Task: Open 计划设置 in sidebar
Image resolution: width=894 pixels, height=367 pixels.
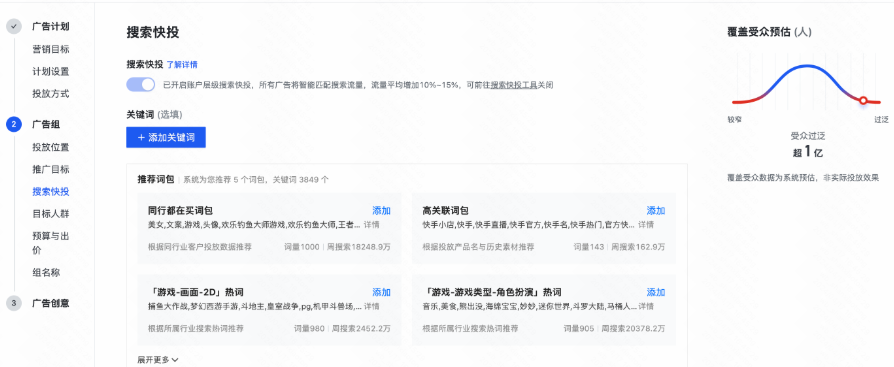Action: [x=51, y=71]
